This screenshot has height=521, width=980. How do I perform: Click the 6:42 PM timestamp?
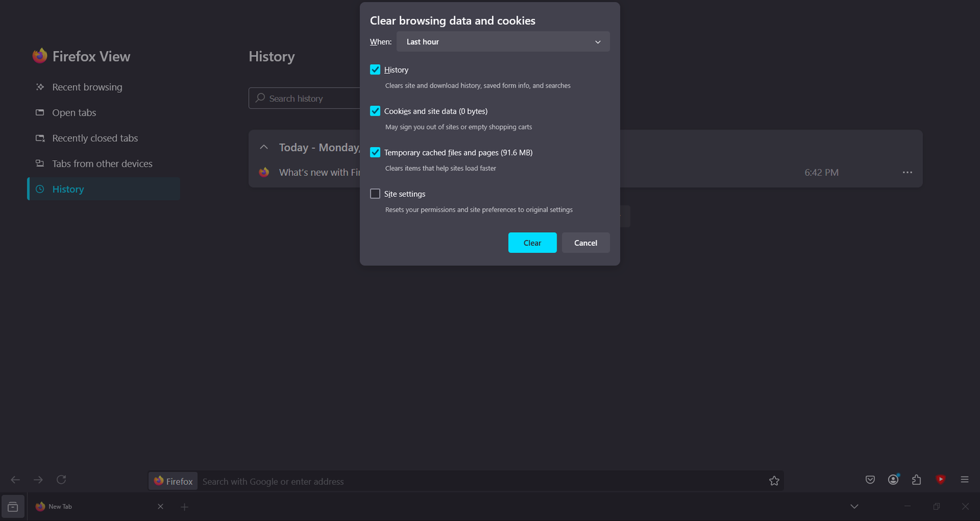point(821,173)
